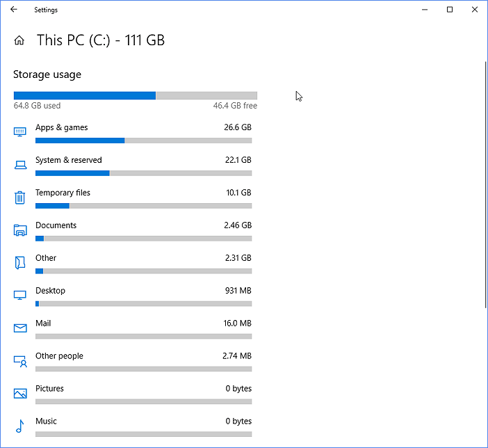This screenshot has width=488, height=448.
Task: Click the System & reserved laptop icon
Action: tap(20, 165)
